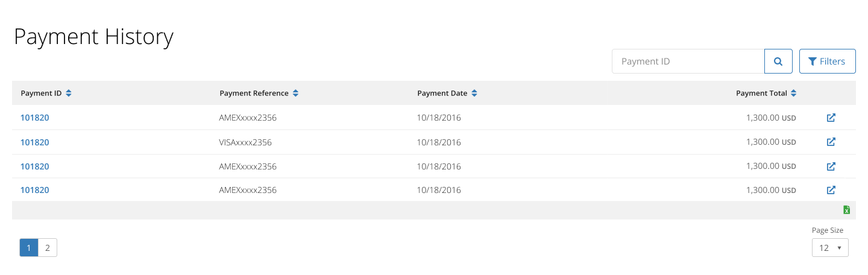Sort by Payment Reference arrows icon
868x275 pixels.
point(295,93)
